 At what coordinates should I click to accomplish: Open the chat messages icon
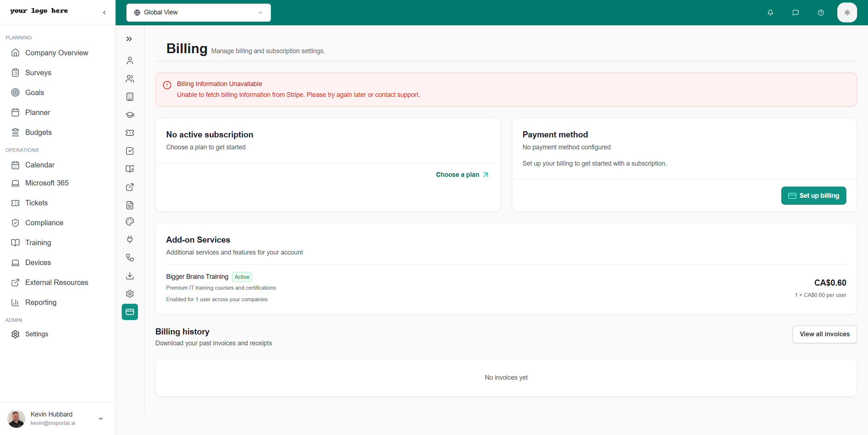click(795, 13)
